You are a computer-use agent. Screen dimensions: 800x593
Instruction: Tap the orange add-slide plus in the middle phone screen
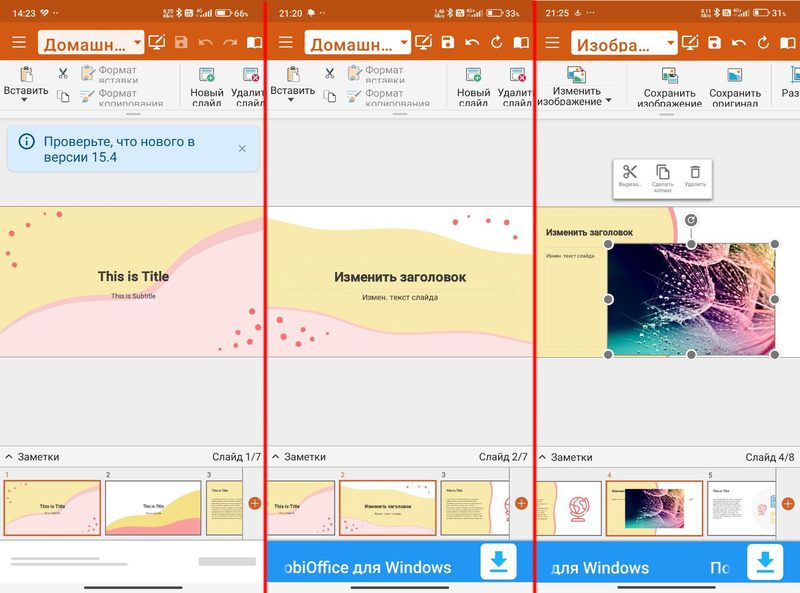[521, 504]
